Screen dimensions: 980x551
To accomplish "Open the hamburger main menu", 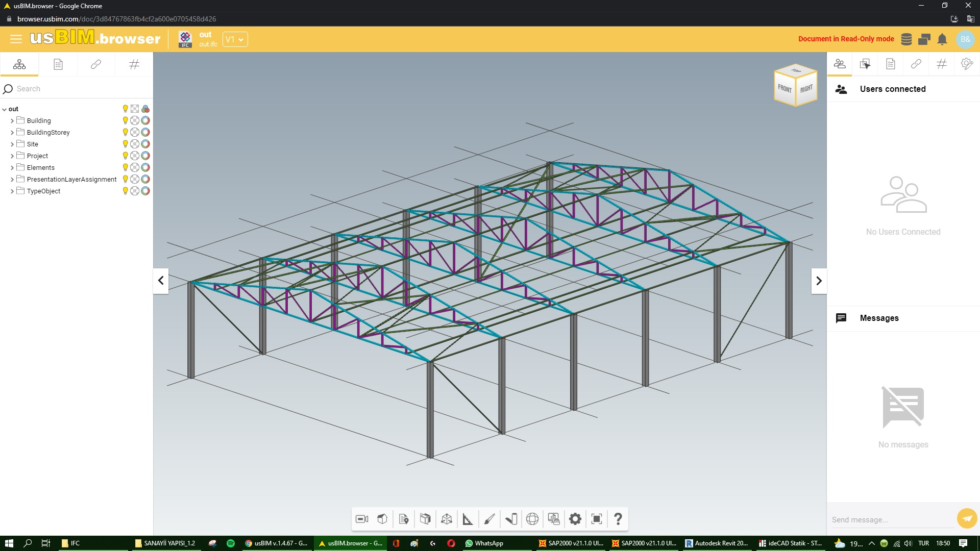I will tap(16, 39).
